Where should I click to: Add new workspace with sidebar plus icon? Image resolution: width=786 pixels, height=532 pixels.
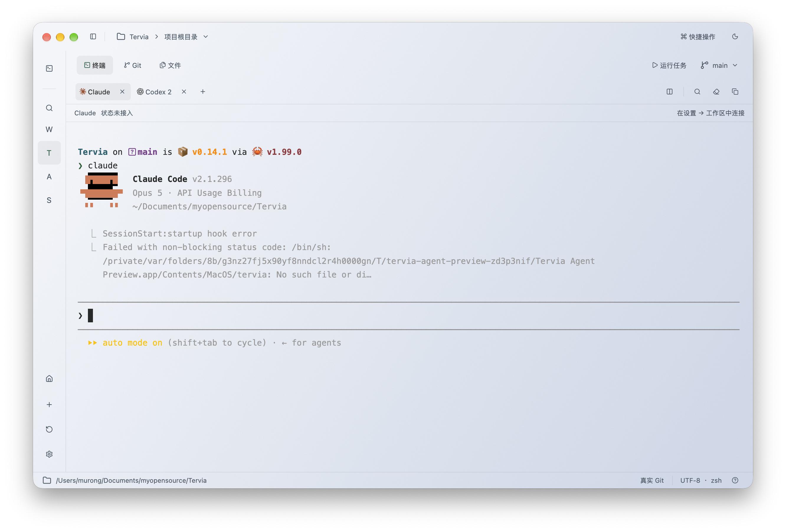point(49,405)
